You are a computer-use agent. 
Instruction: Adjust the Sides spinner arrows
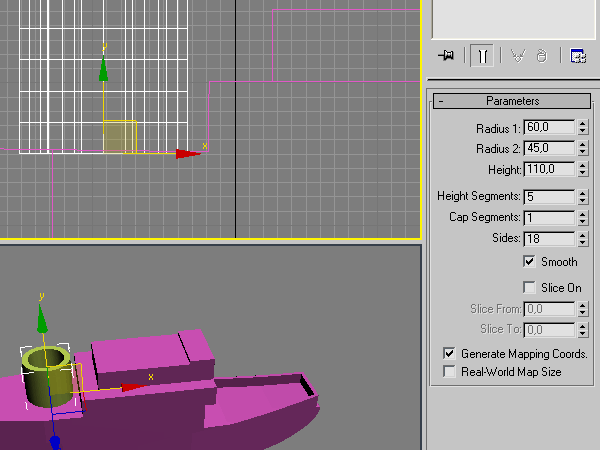tap(582, 239)
